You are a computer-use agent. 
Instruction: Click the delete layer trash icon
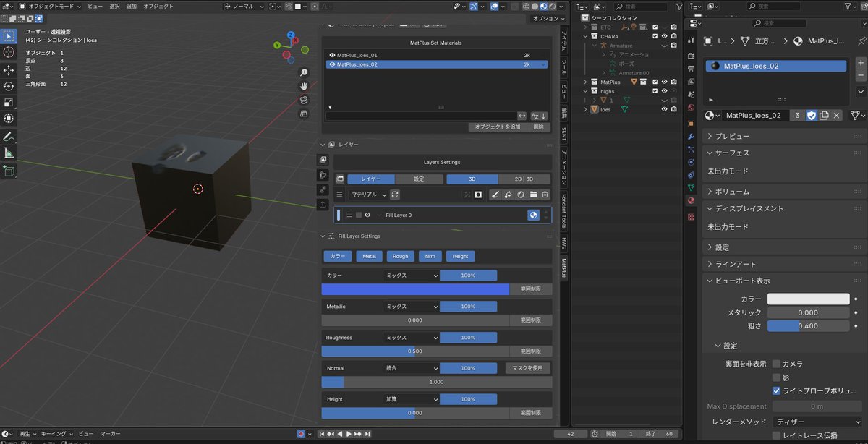point(545,195)
